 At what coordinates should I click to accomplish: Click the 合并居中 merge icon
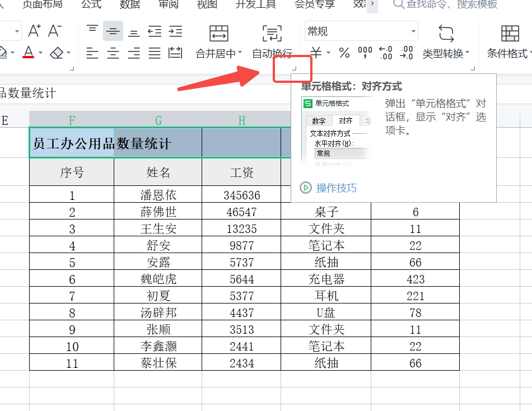tap(219, 33)
